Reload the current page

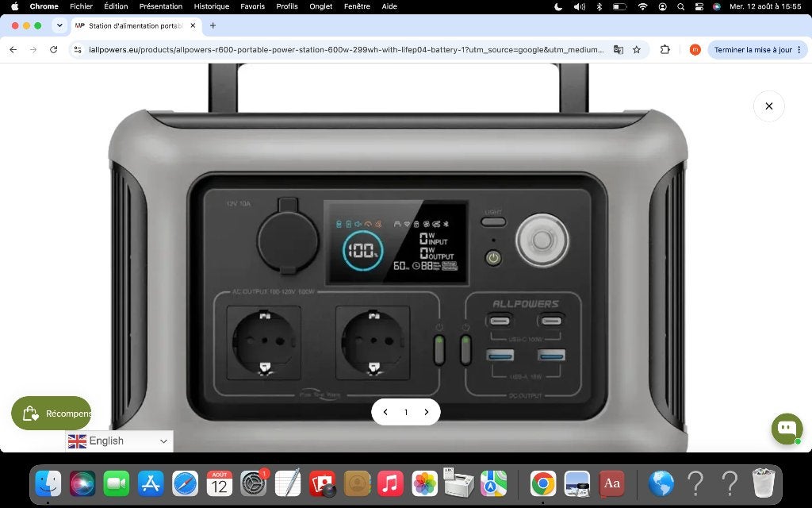(53, 50)
